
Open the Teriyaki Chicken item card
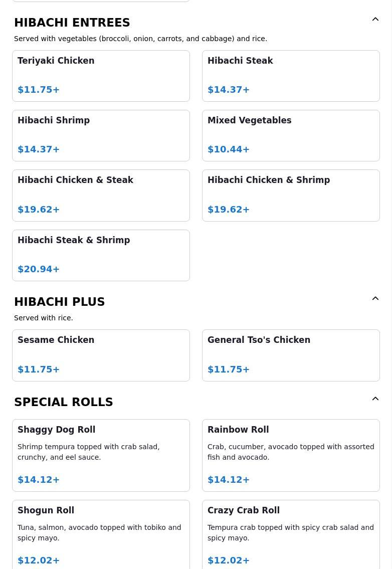[101, 76]
